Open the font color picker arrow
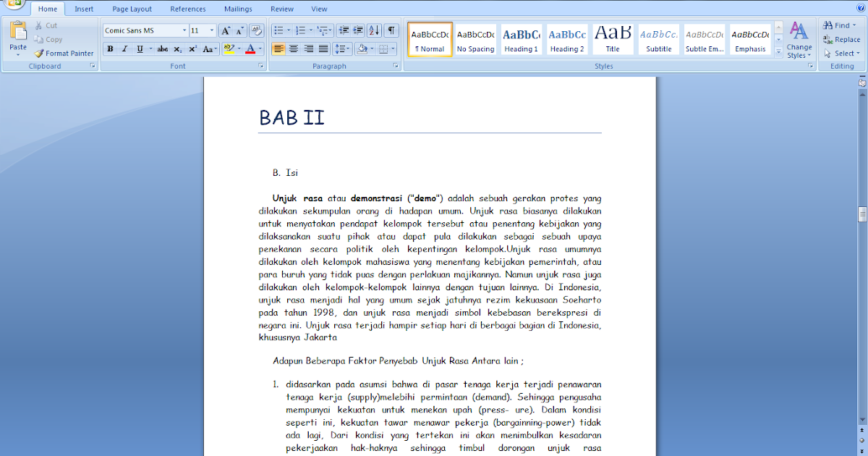Viewport: 868px width, 456px height. coord(260,49)
